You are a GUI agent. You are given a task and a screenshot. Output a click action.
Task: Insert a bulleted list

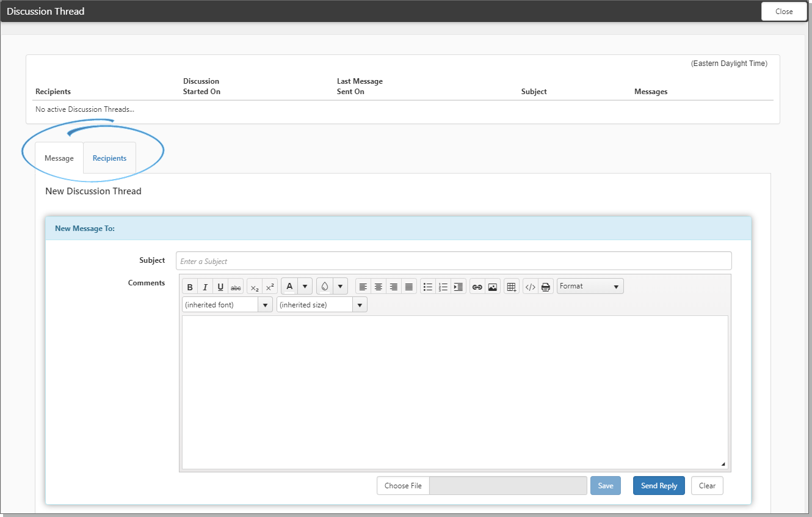coord(428,287)
